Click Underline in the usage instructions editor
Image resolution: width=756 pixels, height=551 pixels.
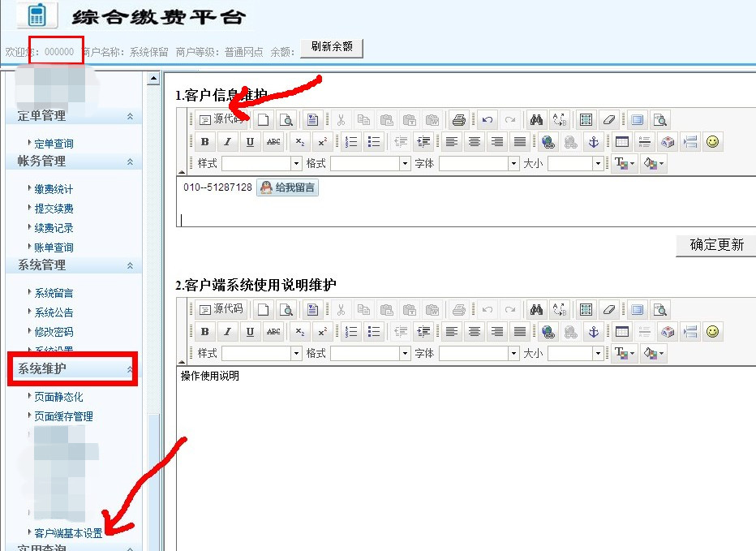250,332
